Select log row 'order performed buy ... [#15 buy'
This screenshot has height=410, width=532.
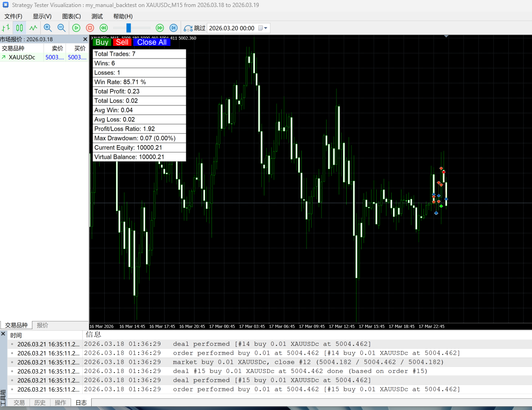pos(270,389)
